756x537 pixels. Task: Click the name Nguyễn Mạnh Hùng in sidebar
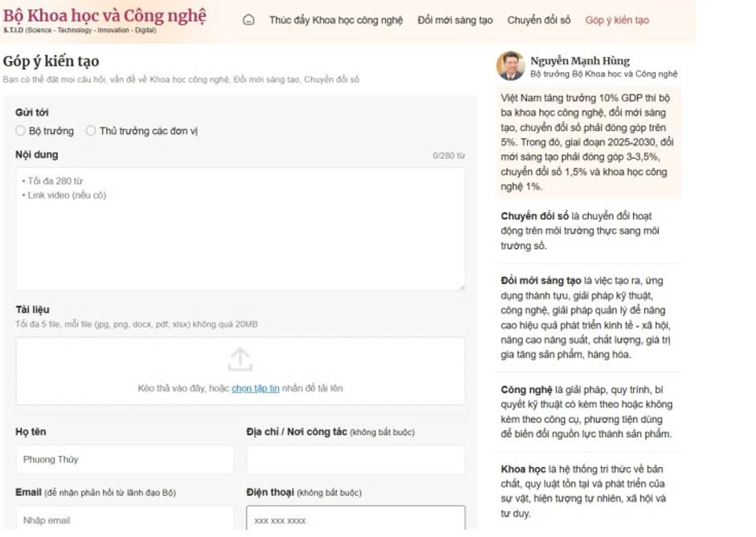click(580, 60)
